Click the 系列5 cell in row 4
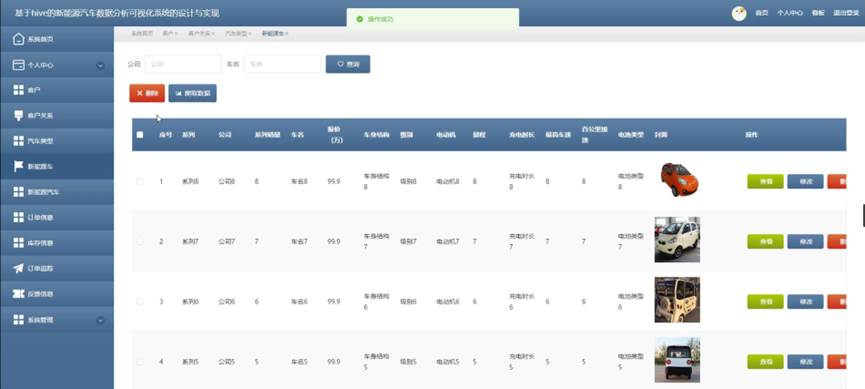 [x=190, y=361]
